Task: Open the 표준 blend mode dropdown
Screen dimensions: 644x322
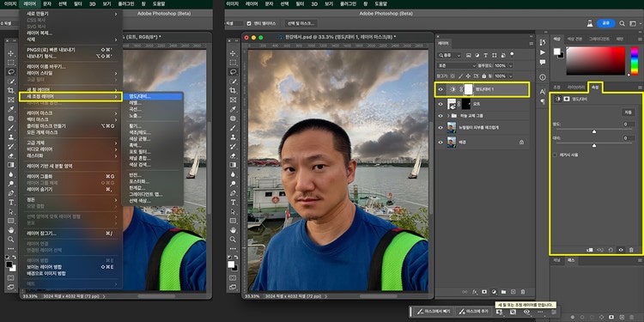Action: click(456, 66)
